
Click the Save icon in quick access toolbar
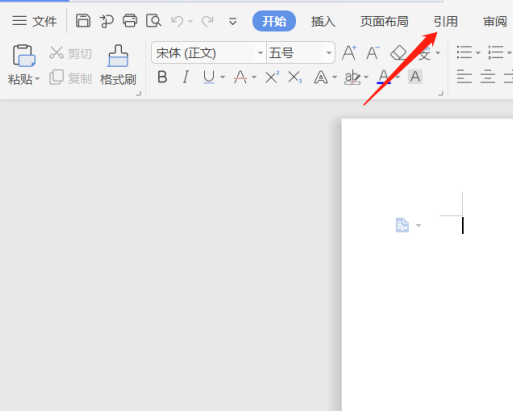(x=83, y=21)
